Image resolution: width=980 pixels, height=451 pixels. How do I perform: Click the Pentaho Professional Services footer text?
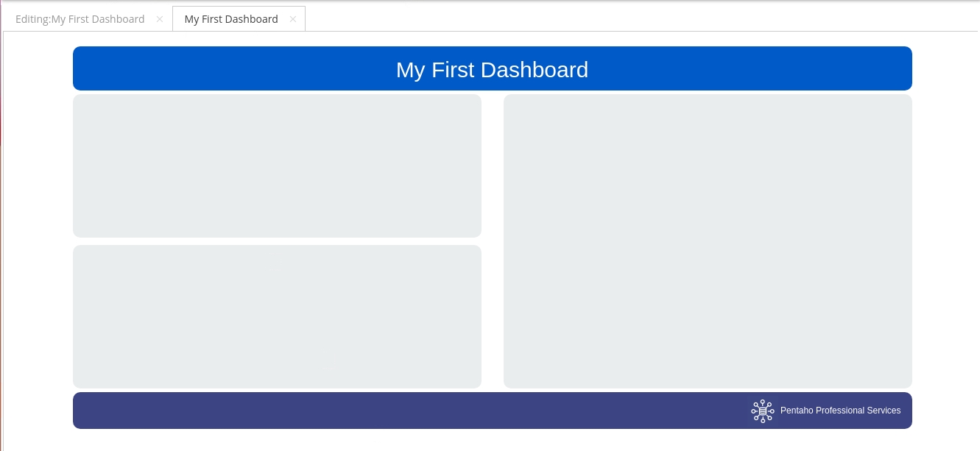tap(840, 411)
